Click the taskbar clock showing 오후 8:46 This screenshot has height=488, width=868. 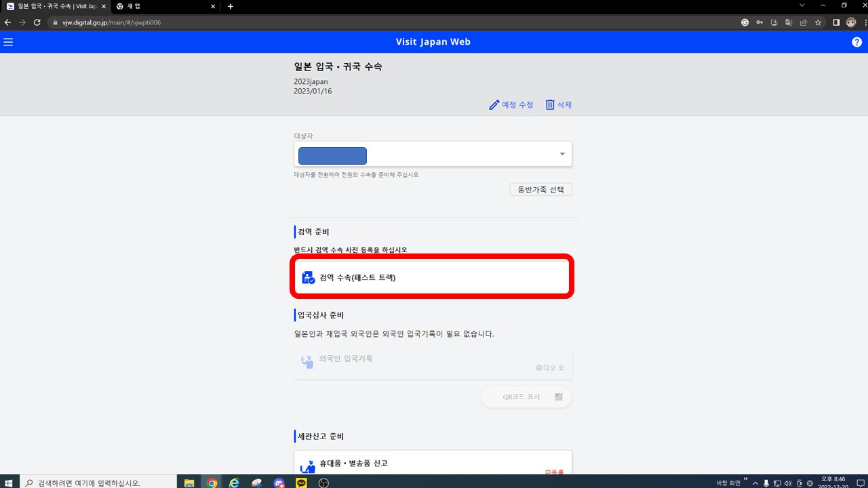click(x=833, y=483)
